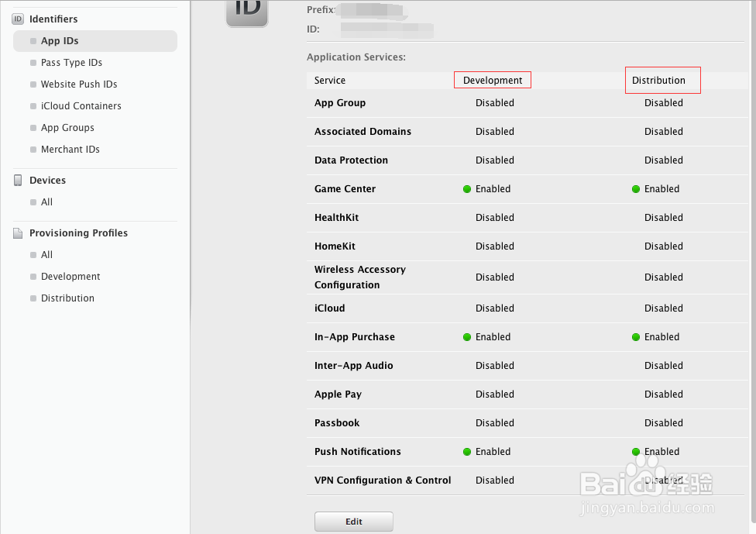Click the Identifiers ID badge icon

click(x=18, y=19)
